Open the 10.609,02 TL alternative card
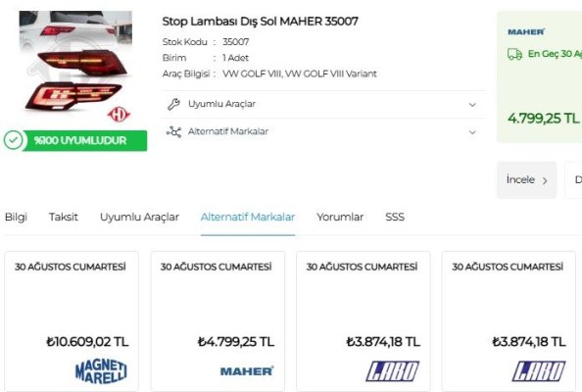Image resolution: width=582 pixels, height=392 pixels. pyautogui.click(x=72, y=321)
